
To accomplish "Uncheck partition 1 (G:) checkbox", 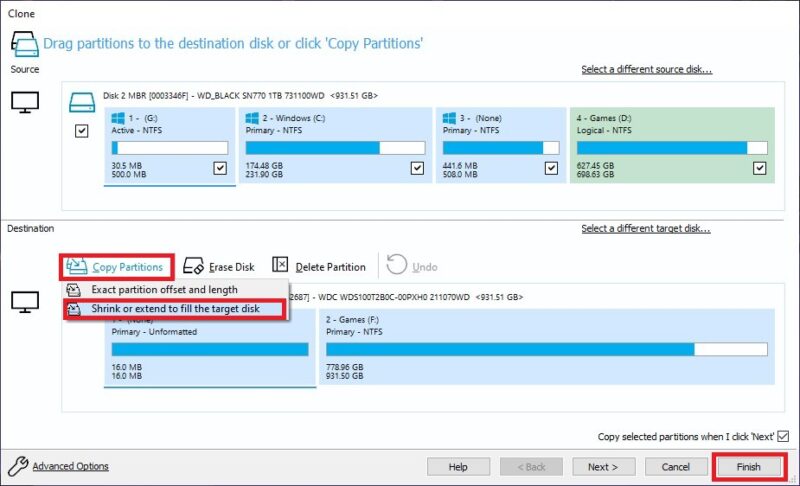I will [x=220, y=168].
